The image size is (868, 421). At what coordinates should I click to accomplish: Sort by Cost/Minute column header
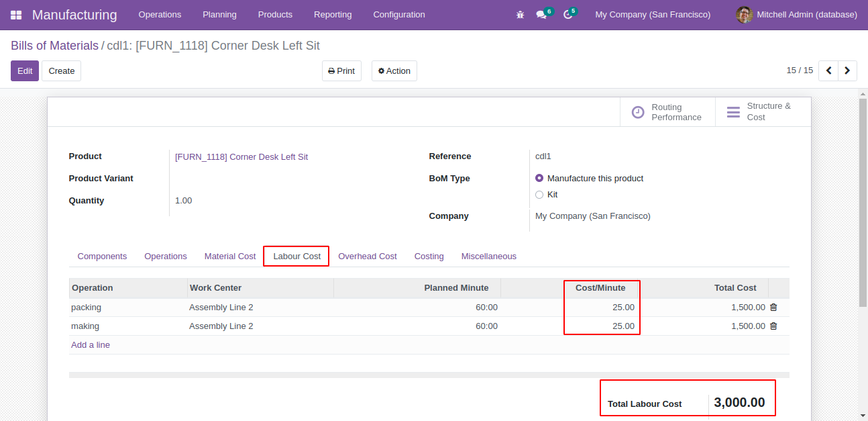coord(569,288)
